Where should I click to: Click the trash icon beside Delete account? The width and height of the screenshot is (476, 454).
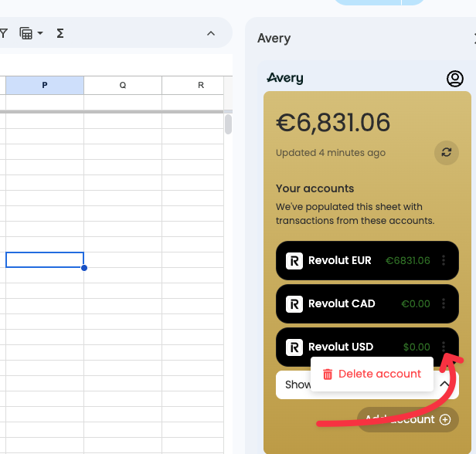328,374
